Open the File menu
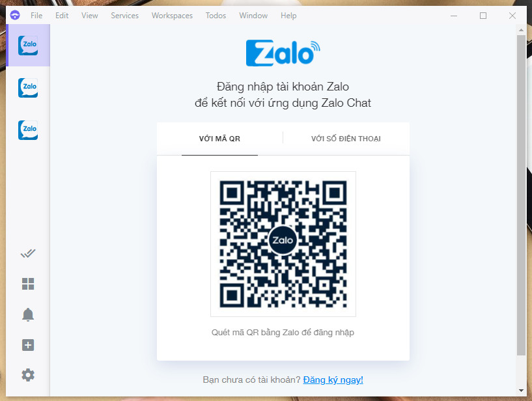 pos(36,16)
